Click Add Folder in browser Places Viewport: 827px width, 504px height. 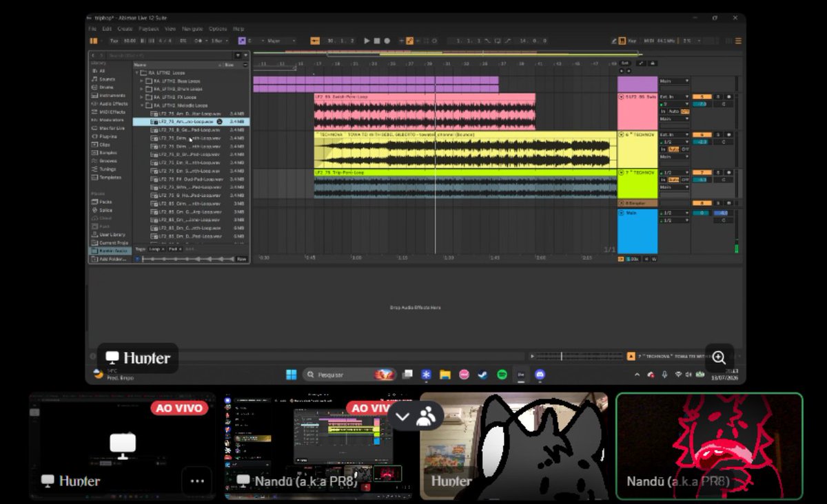pos(110,260)
